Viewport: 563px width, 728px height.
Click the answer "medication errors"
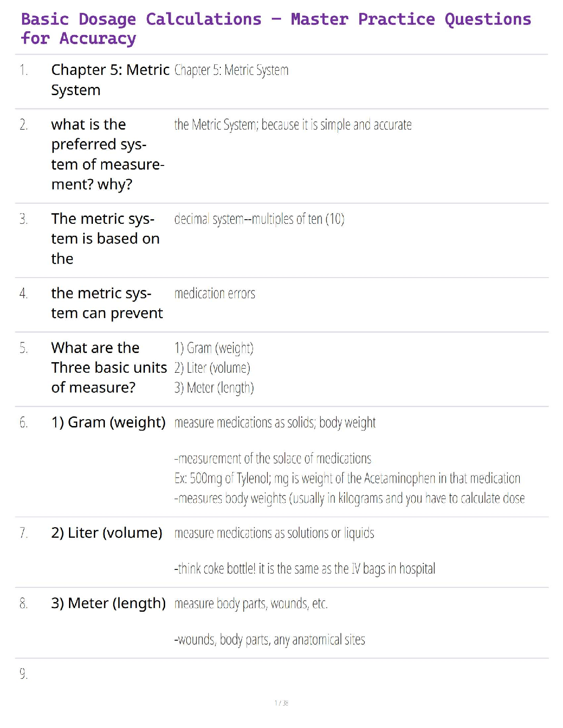pyautogui.click(x=215, y=294)
